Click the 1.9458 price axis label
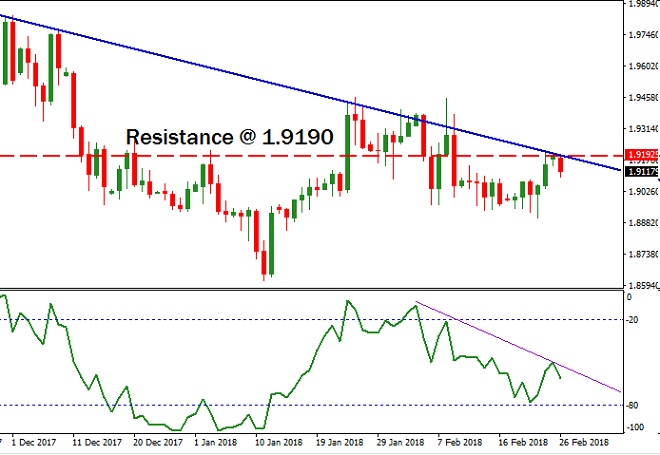This screenshot has width=660, height=455. [644, 98]
